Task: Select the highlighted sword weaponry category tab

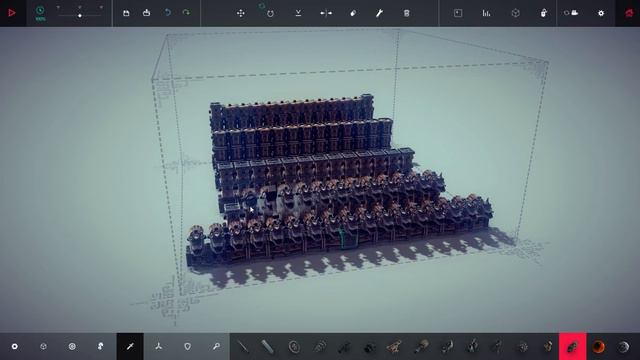Action: coord(130,347)
